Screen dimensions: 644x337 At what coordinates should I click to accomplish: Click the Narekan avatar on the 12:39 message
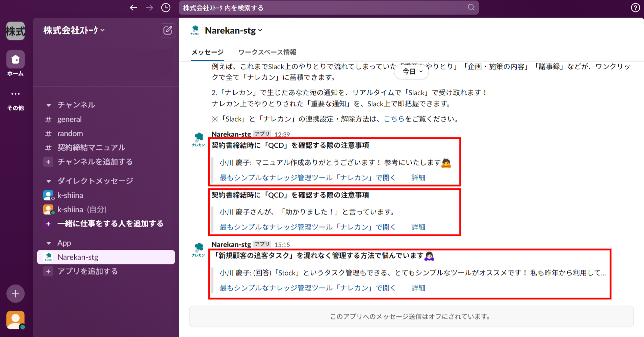click(198, 140)
